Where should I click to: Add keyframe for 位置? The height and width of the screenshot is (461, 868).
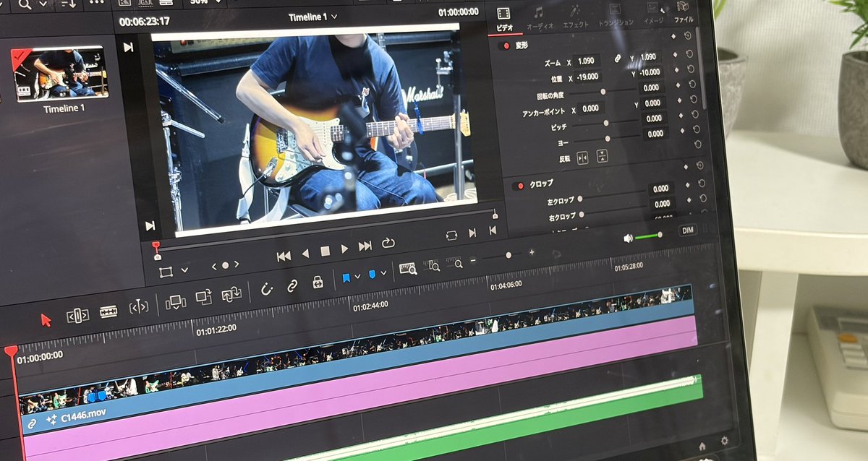pyautogui.click(x=676, y=70)
